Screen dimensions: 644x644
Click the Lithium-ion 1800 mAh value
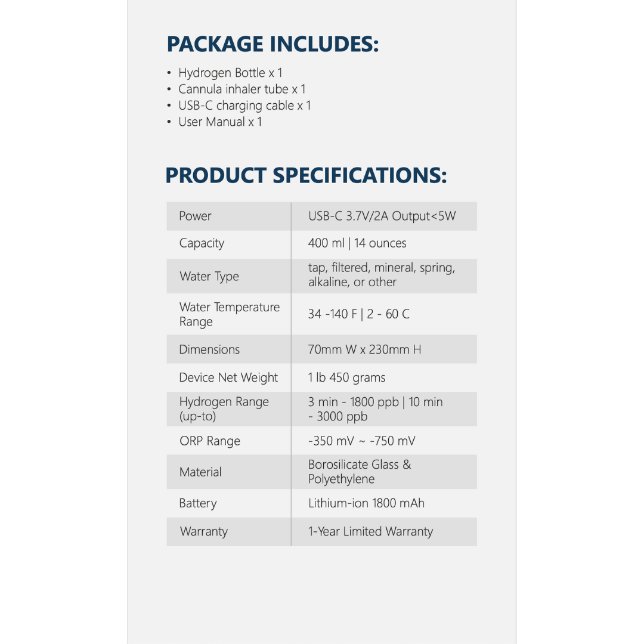pos(366,503)
